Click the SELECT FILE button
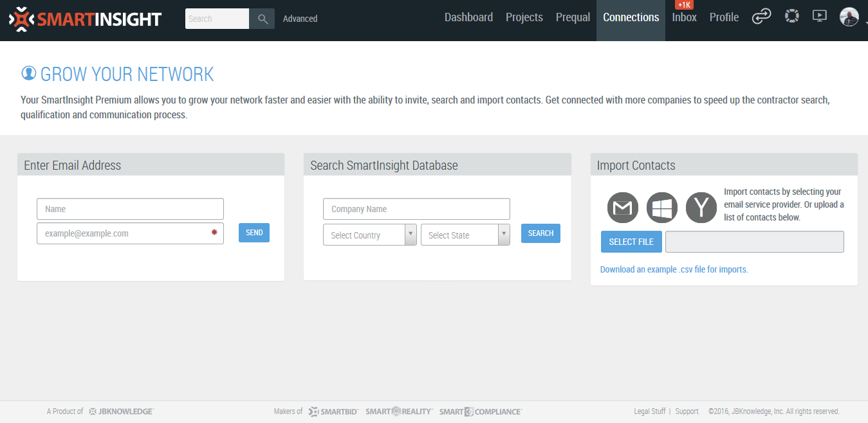The height and width of the screenshot is (423, 868). tap(631, 242)
